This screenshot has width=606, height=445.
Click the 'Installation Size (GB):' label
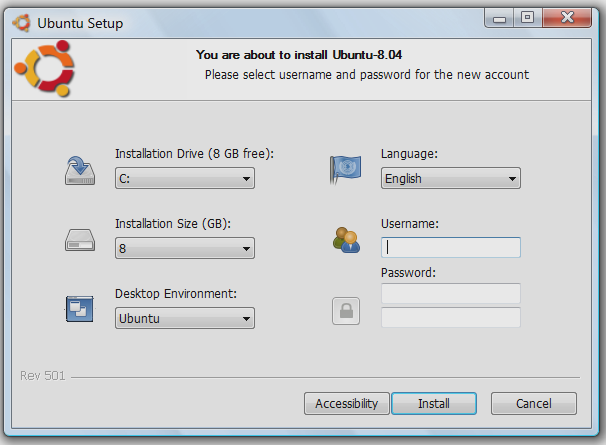tap(173, 224)
